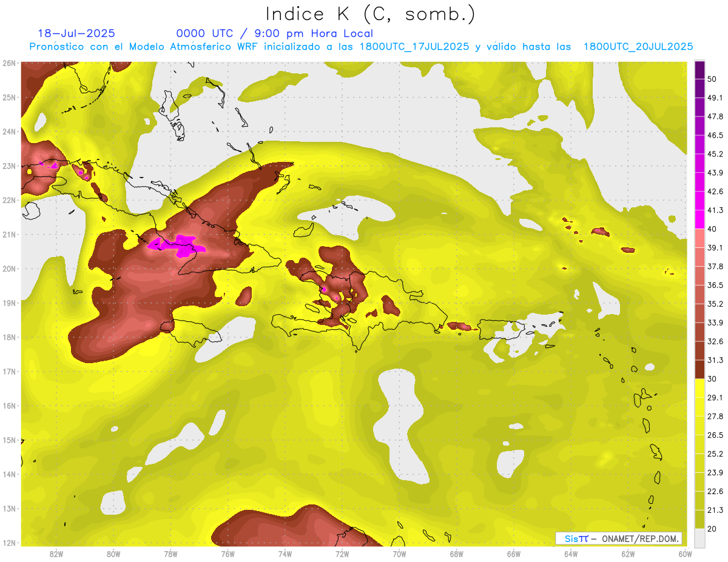Click the colorbar value '26.5'
Screen dimensions: 728x562
715,435
